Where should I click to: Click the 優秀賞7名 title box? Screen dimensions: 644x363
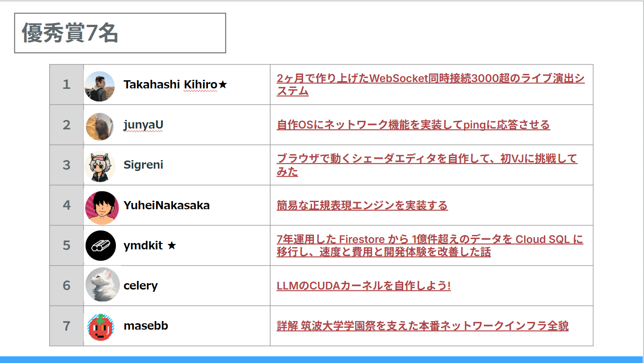tap(120, 32)
